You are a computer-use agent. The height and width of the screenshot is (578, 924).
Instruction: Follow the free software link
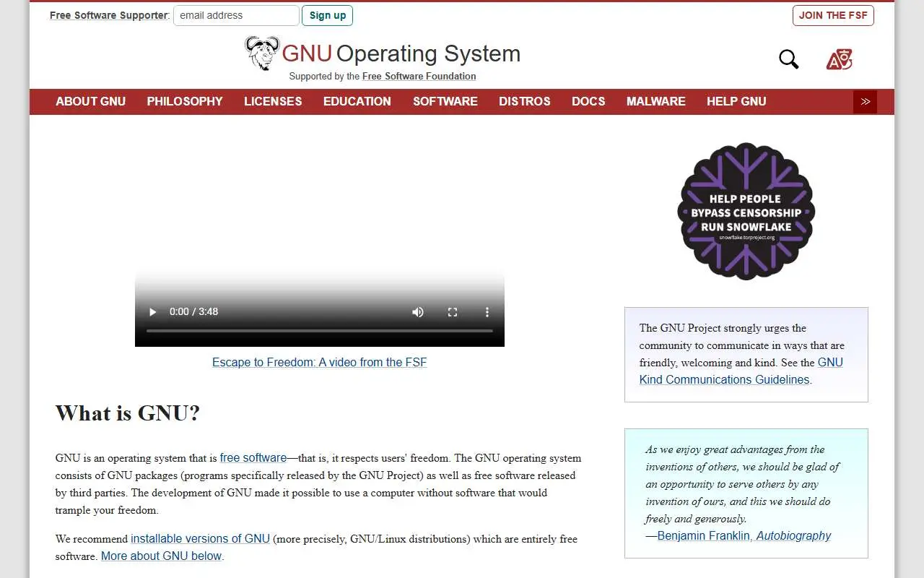coord(253,457)
